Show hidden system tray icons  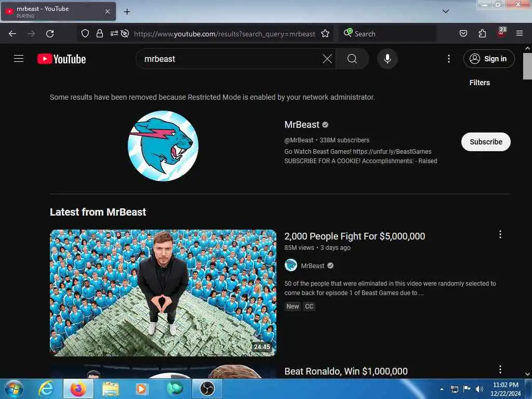(442, 389)
